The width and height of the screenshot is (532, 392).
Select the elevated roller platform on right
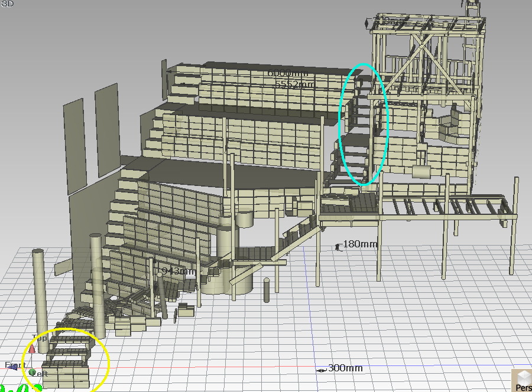[449, 208]
